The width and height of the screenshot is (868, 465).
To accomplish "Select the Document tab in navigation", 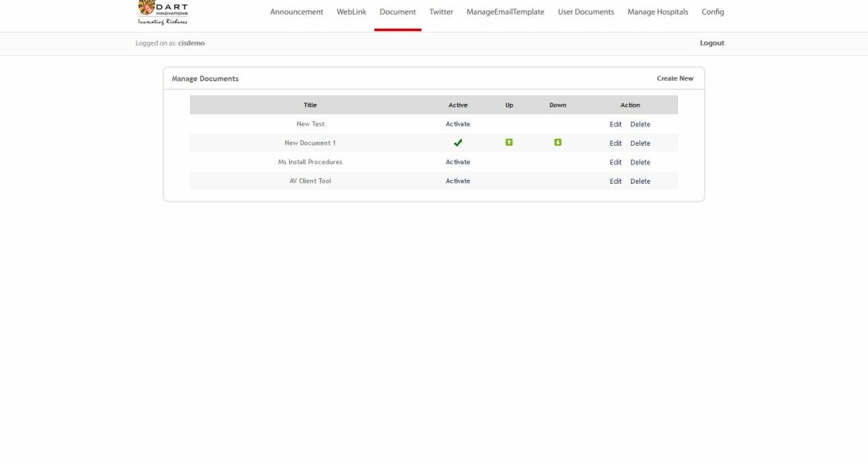I will [398, 12].
